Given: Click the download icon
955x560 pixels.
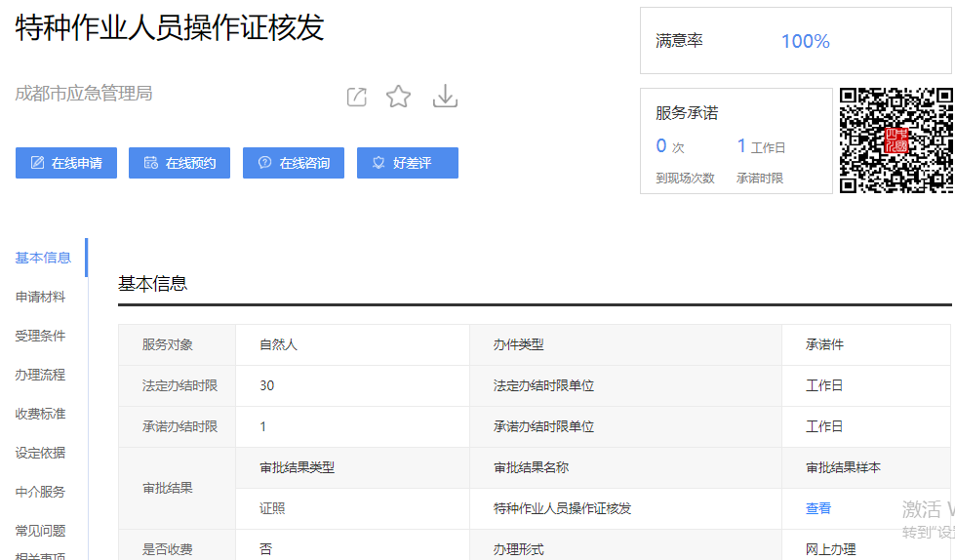Looking at the screenshot, I should click(x=445, y=97).
